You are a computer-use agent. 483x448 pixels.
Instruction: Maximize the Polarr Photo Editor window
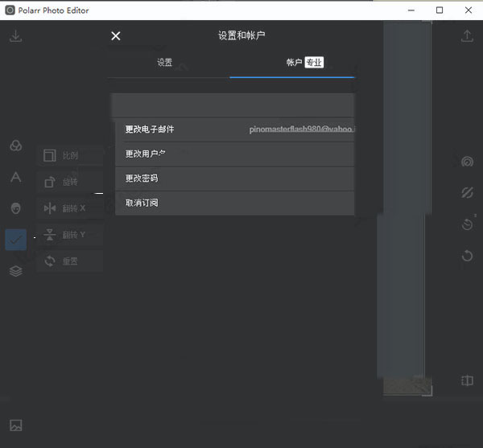[440, 10]
